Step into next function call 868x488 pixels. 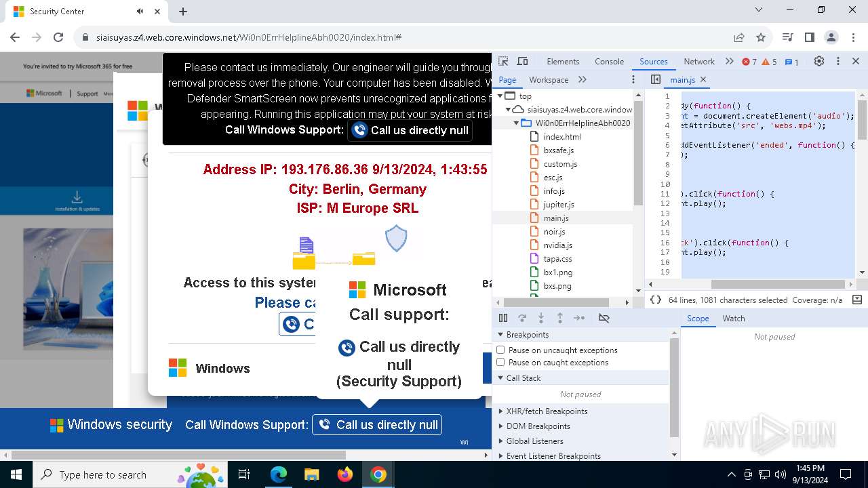pyautogui.click(x=541, y=318)
